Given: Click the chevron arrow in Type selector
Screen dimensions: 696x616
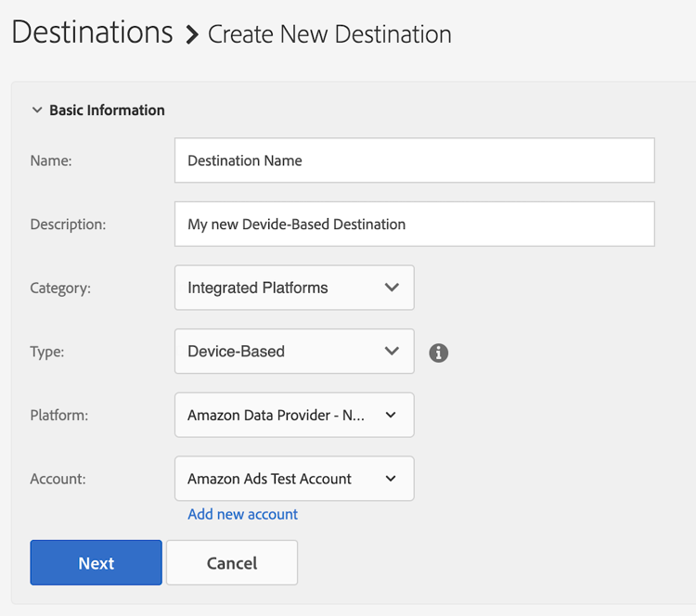Looking at the screenshot, I should pyautogui.click(x=392, y=352).
